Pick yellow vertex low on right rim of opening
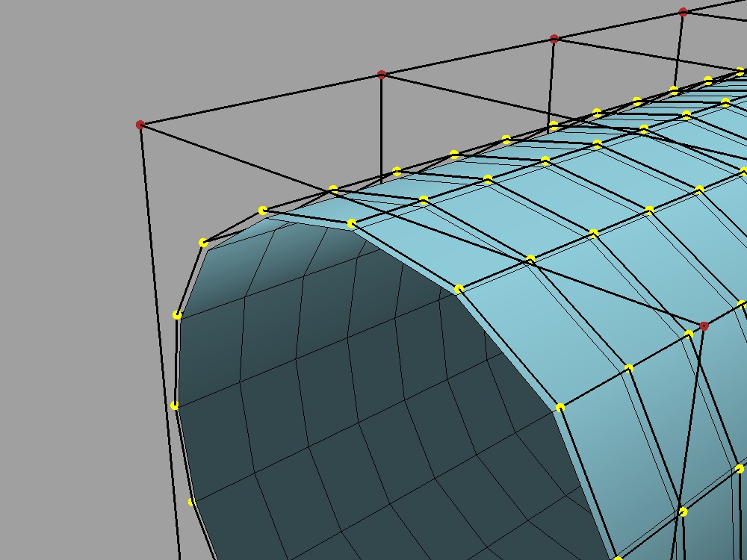This screenshot has height=560, width=747. click(560, 408)
